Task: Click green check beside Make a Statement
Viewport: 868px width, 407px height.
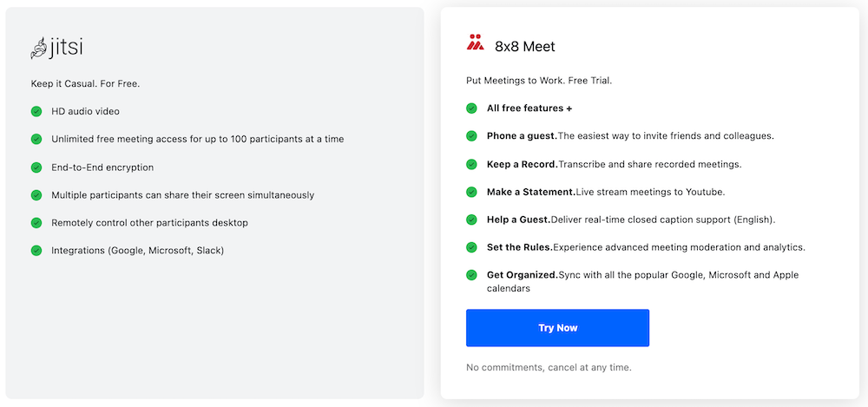Action: pos(471,192)
